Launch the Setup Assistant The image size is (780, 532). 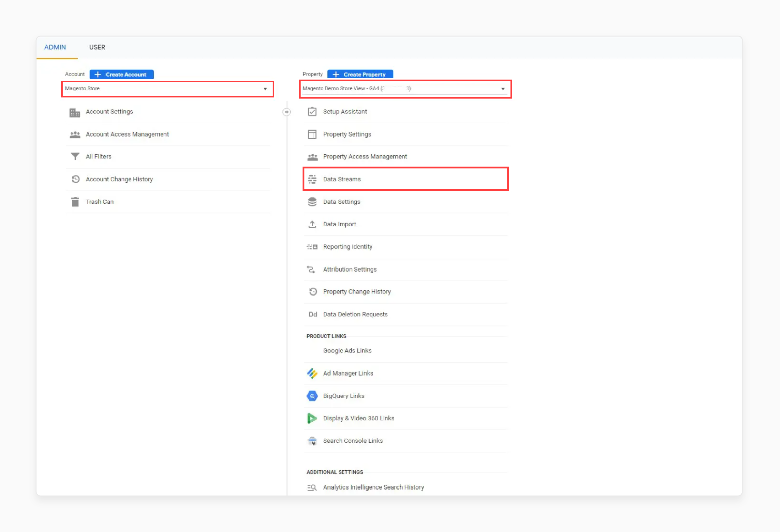point(345,111)
